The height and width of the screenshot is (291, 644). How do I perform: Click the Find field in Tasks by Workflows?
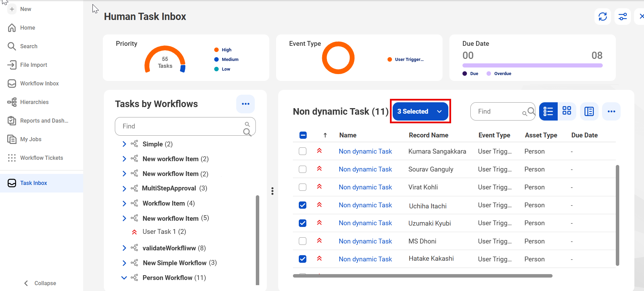tap(185, 126)
